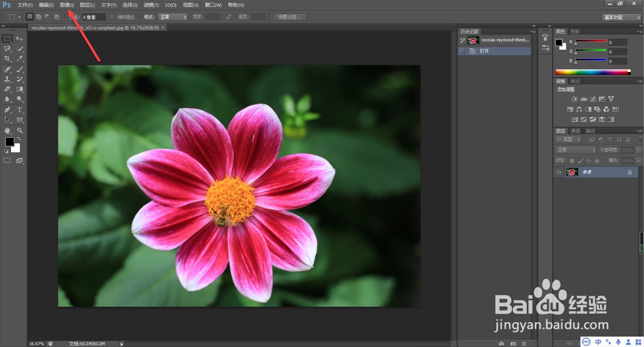Reset default foreground and background colors

point(6,151)
